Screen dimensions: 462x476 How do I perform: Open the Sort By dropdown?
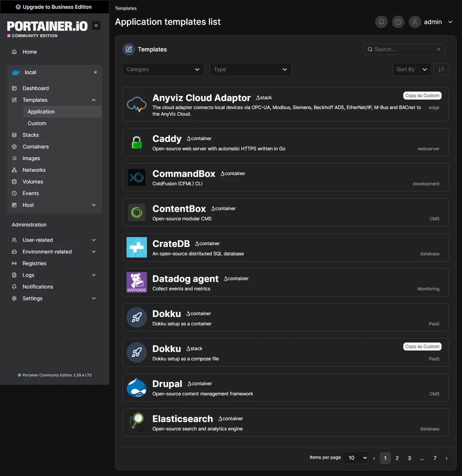pos(412,69)
